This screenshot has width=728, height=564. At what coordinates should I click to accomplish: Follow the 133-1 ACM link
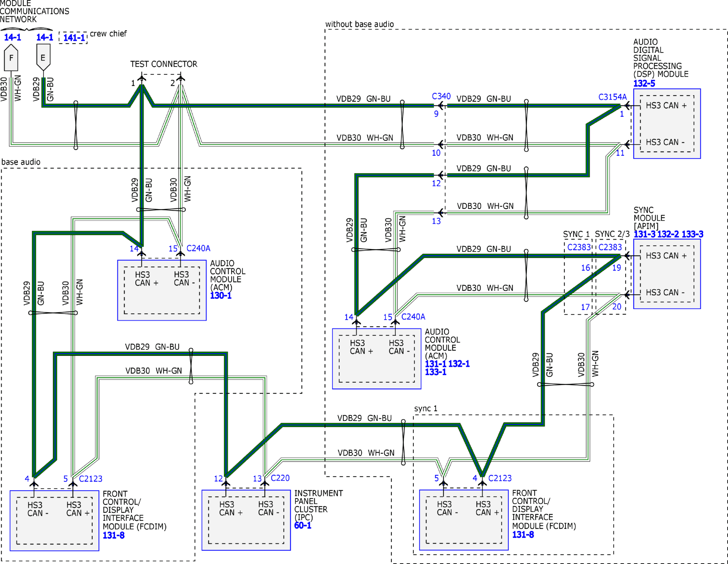(x=435, y=372)
